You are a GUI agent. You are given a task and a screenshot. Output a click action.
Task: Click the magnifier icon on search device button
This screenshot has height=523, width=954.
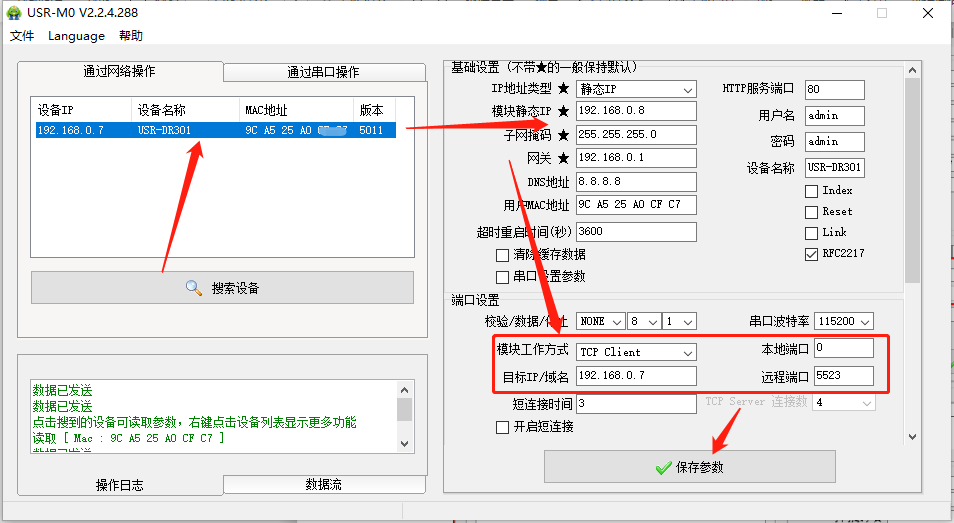click(x=194, y=288)
